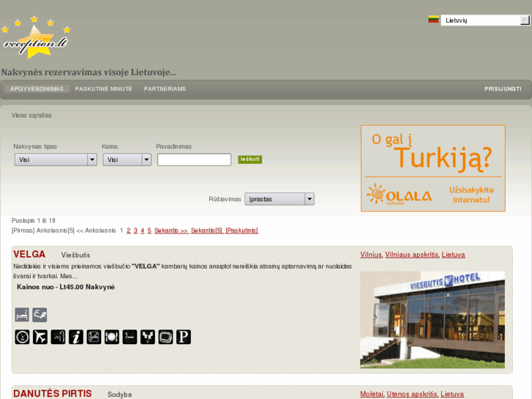The image size is (532, 399).
Task: Click the Vilniaus apskritis link
Action: 411,255
